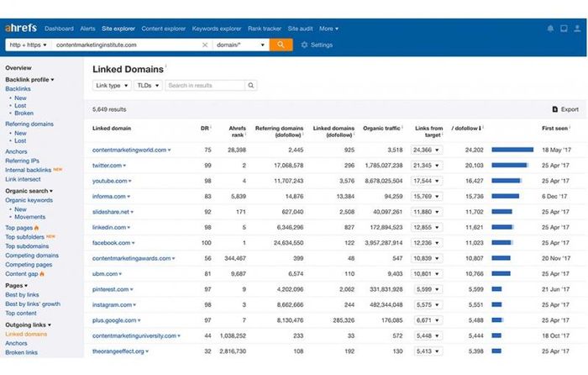Click the dofollow bar for linkedin.com

point(503,227)
